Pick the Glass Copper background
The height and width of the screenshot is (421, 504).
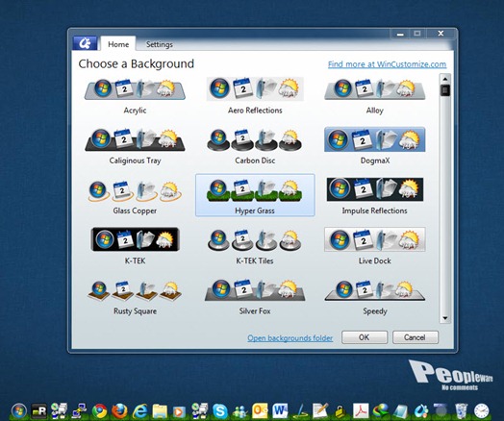(135, 190)
